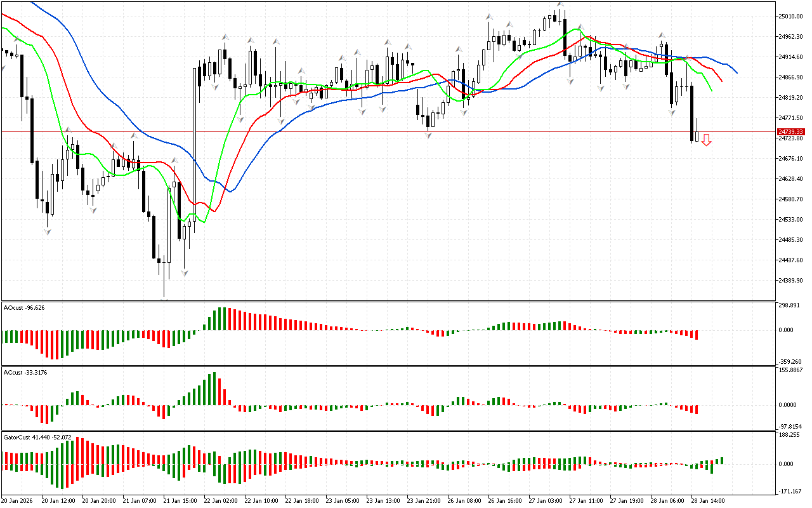
Task: Select the end of the green Alligator line
Action: (712, 90)
